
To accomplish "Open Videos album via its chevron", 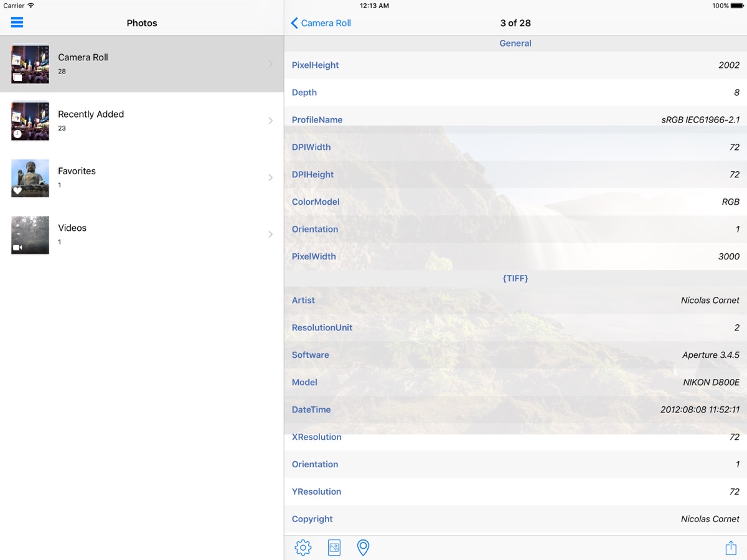I will tap(270, 235).
